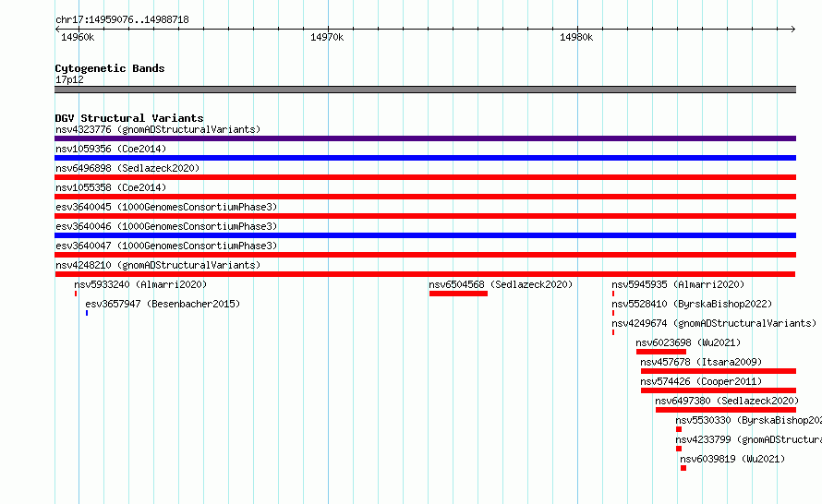This screenshot has width=822, height=504.
Task: Open the nsv6497380 (Sedlazeck2020) label
Action: point(727,401)
